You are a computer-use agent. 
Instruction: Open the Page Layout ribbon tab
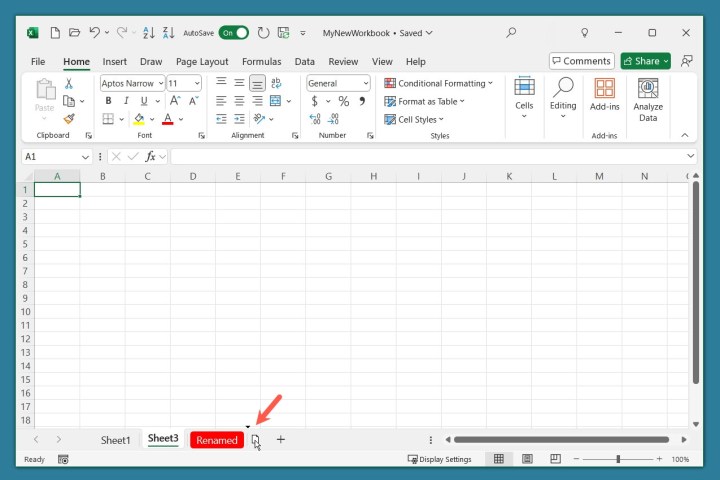point(202,61)
